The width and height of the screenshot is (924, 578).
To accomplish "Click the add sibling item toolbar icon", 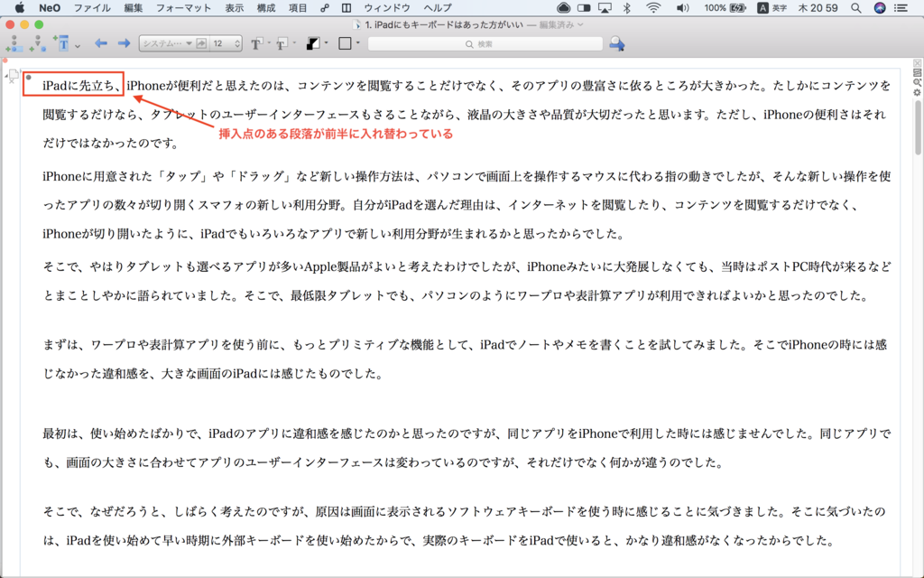I will tap(14, 43).
